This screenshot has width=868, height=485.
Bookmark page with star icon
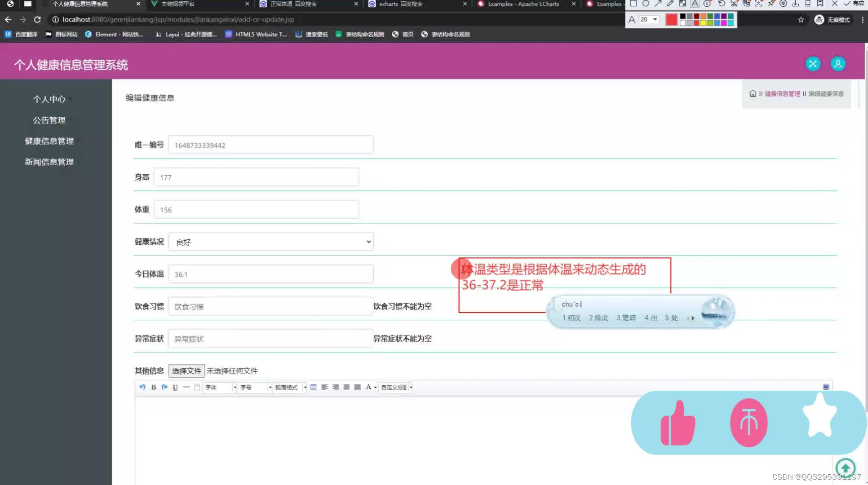coord(801,20)
